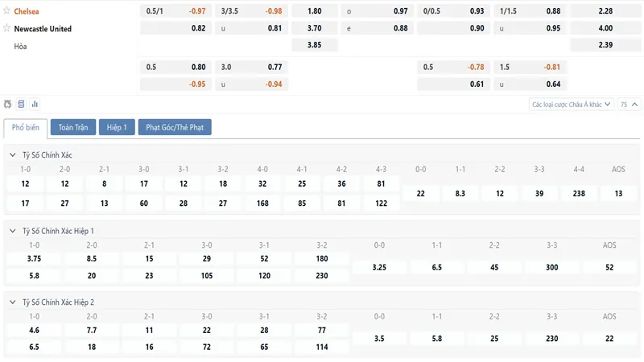This screenshot has height=362, width=644.
Task: Click the Newcastle United team name
Action: tap(43, 28)
